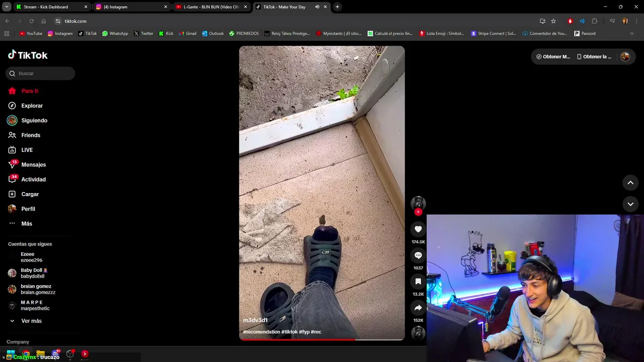Open the YouTube bookmark
This screenshot has width=644, height=362.
(x=31, y=34)
